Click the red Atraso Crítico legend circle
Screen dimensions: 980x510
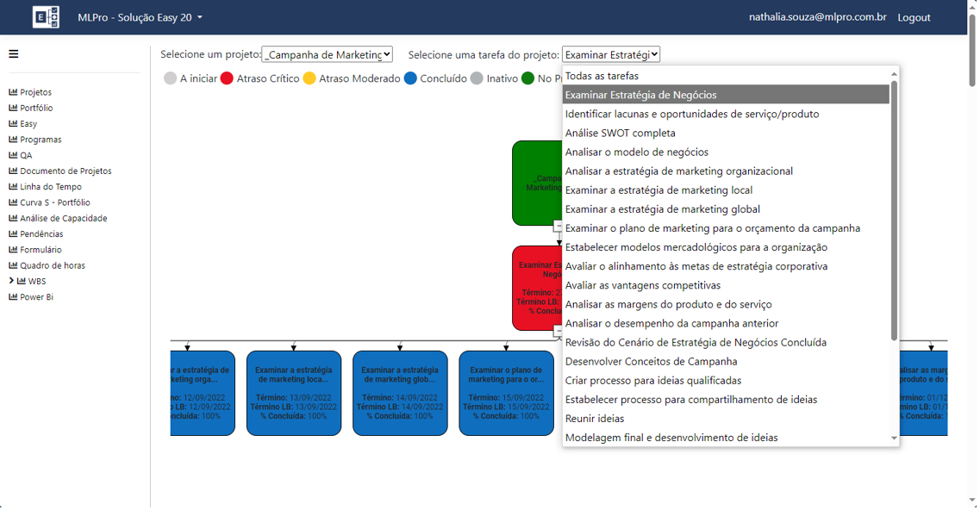click(227, 78)
